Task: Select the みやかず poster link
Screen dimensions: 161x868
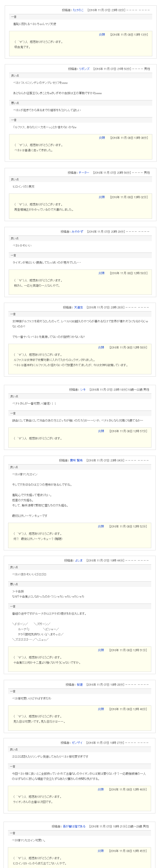Action: coord(77,231)
